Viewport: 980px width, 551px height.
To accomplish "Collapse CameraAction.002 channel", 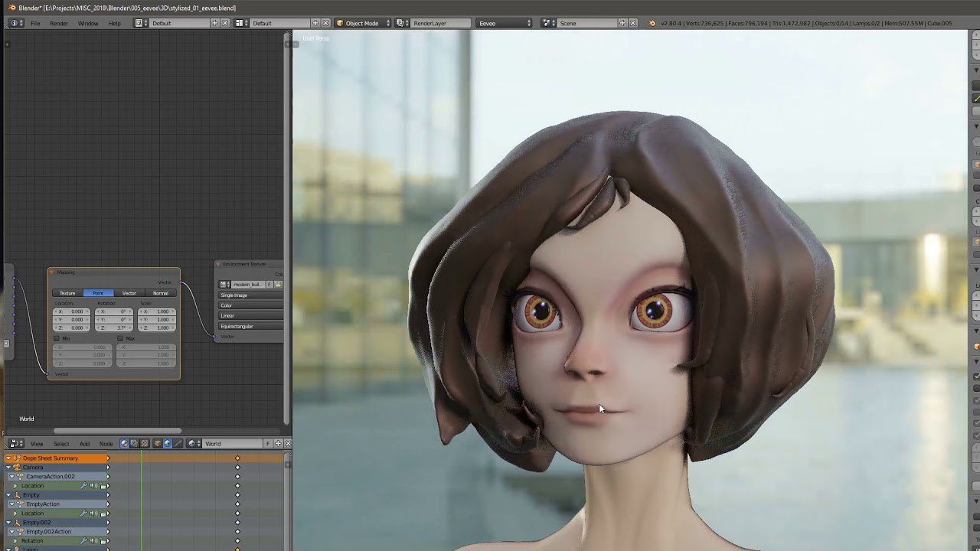I will (11, 477).
